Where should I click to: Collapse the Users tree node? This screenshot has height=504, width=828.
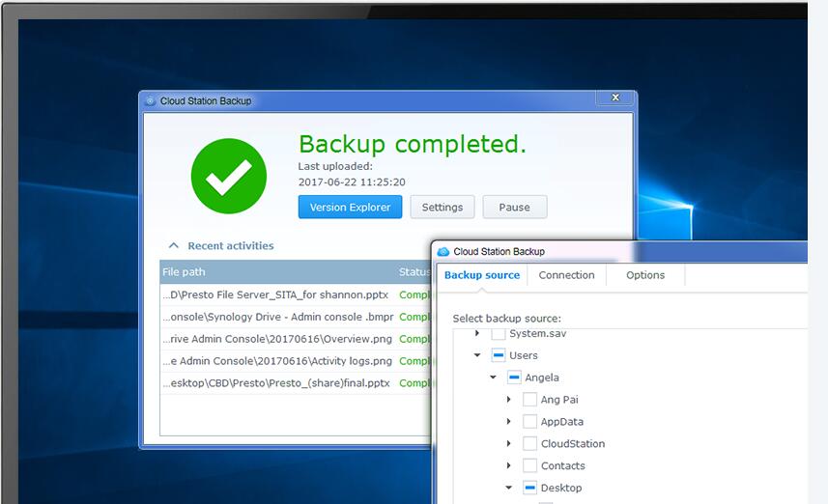point(477,355)
